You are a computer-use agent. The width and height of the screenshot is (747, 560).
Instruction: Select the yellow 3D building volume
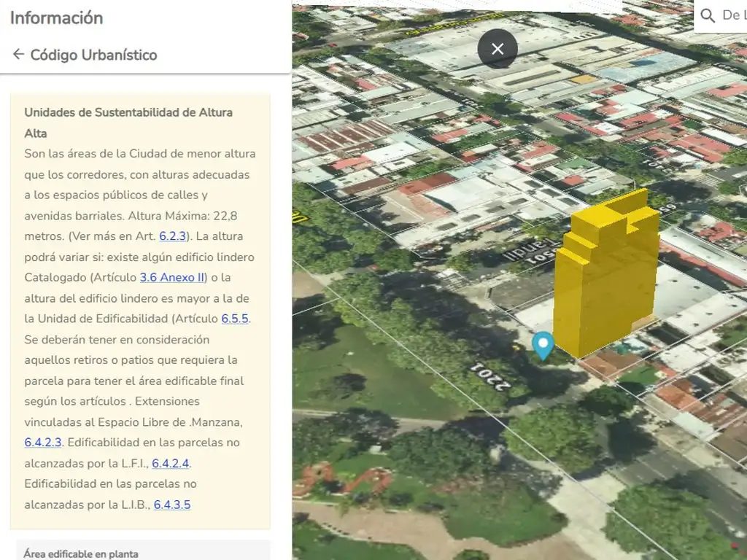pos(605,277)
